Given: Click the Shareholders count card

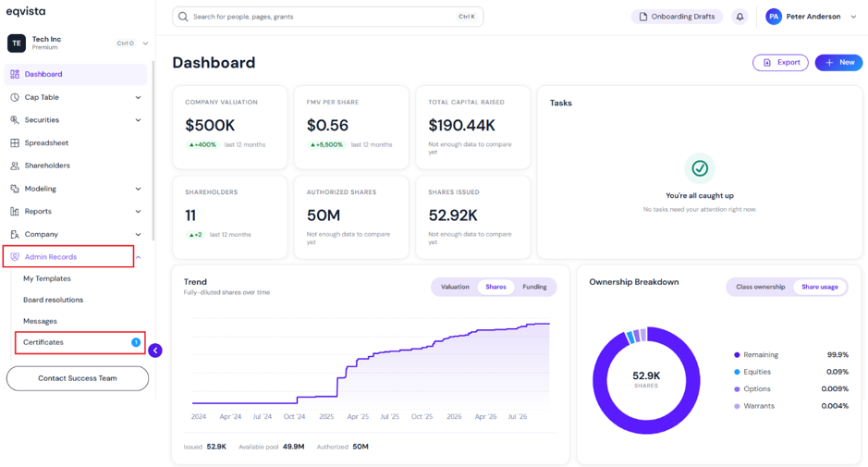Looking at the screenshot, I should pos(230,217).
